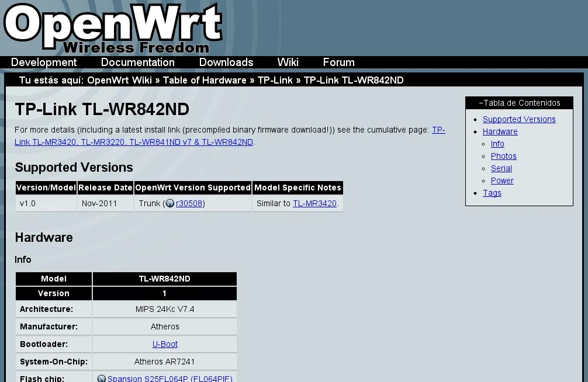Open the U-Boot bootloader link

pyautogui.click(x=165, y=344)
